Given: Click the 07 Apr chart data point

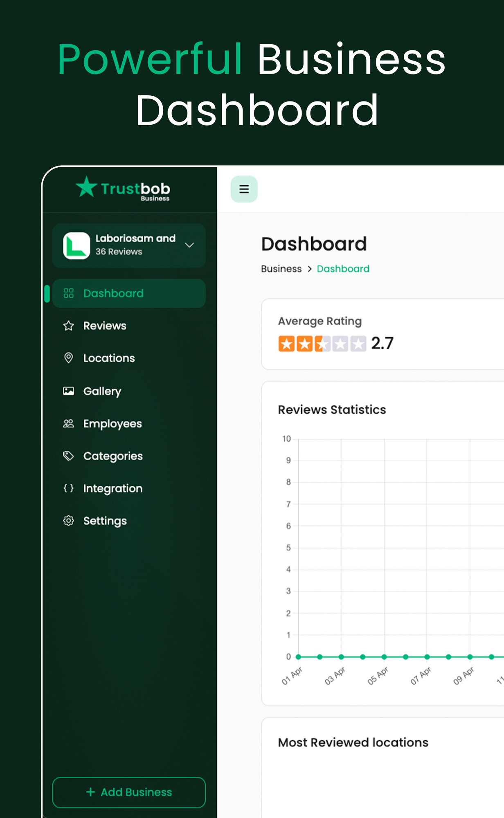Looking at the screenshot, I should click(x=427, y=657).
